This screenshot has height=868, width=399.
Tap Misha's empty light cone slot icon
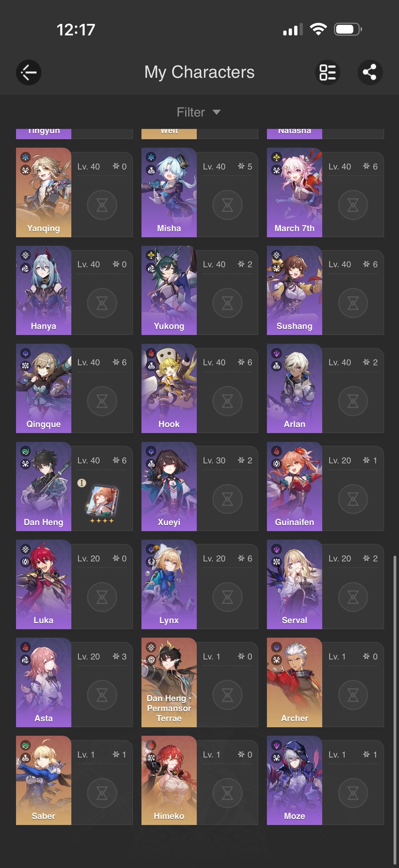click(x=228, y=205)
